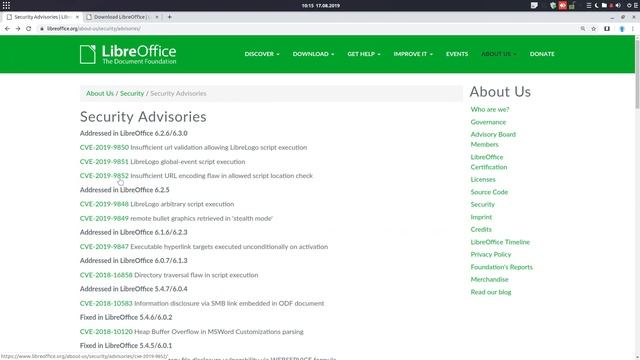Go back to the previous page
This screenshot has height=360, width=640.
(x=7, y=29)
